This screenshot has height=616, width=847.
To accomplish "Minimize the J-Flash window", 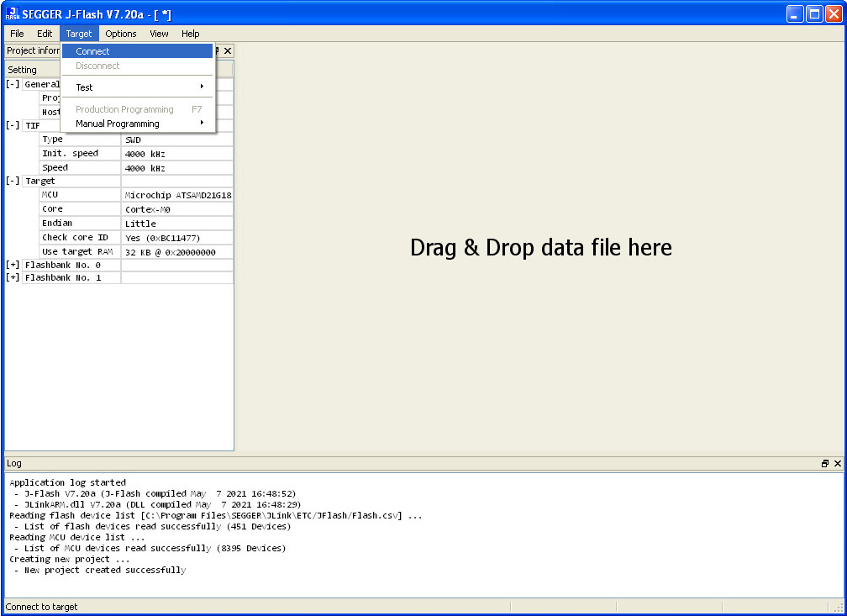I will tap(795, 14).
